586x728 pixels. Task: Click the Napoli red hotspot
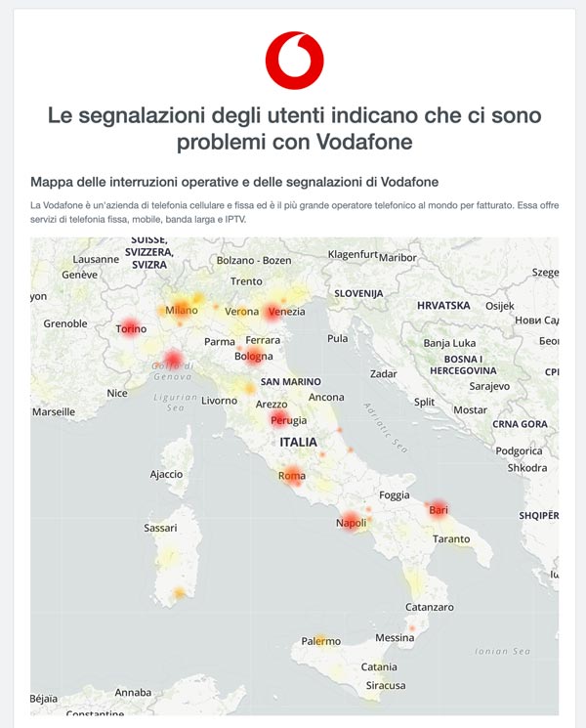click(352, 521)
